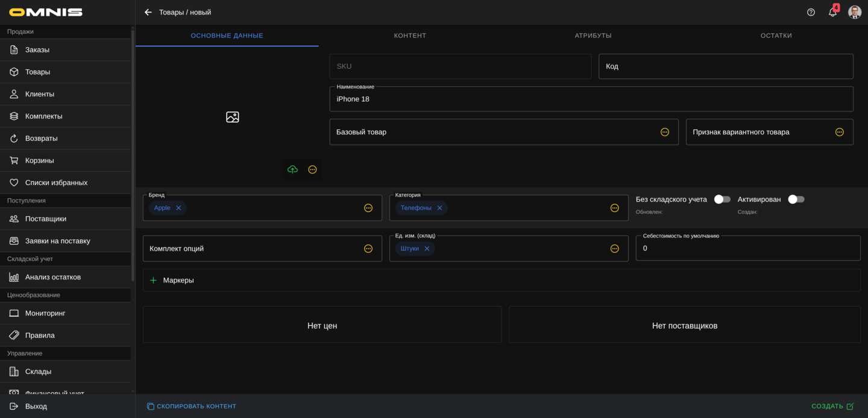Expand the Комплект опций selection list

[368, 249]
